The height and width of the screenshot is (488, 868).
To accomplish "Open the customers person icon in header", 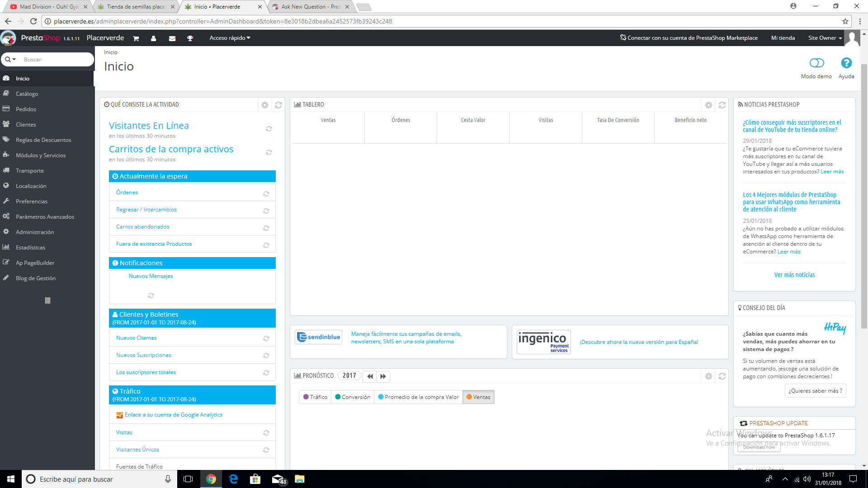I will (153, 38).
